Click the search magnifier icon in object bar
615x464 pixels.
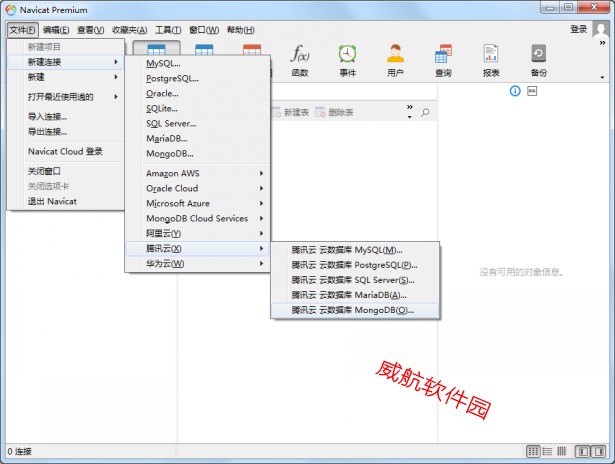tap(425, 113)
